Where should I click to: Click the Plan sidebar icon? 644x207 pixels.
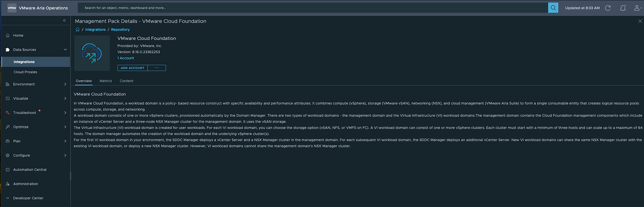point(8,141)
